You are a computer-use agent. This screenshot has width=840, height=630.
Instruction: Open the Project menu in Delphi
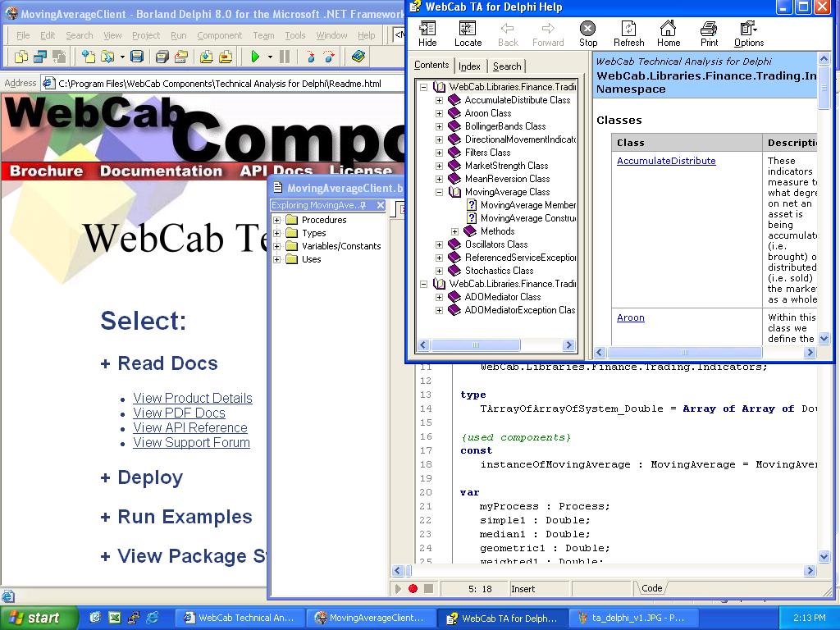(x=146, y=35)
